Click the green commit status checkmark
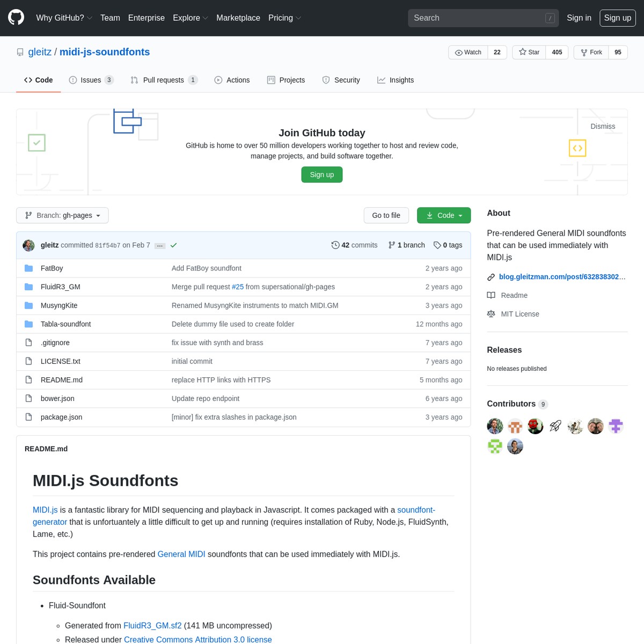Viewport: 644px width, 644px height. pos(173,245)
